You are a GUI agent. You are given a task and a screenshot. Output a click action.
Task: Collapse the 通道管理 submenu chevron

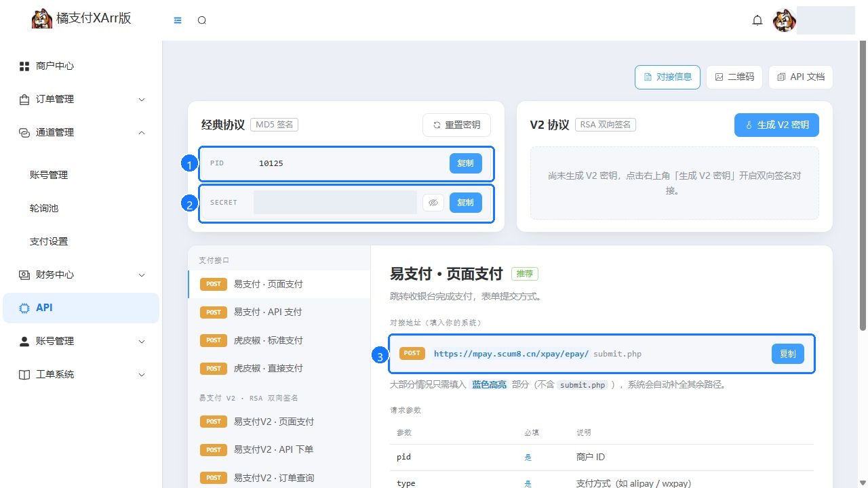(x=142, y=133)
